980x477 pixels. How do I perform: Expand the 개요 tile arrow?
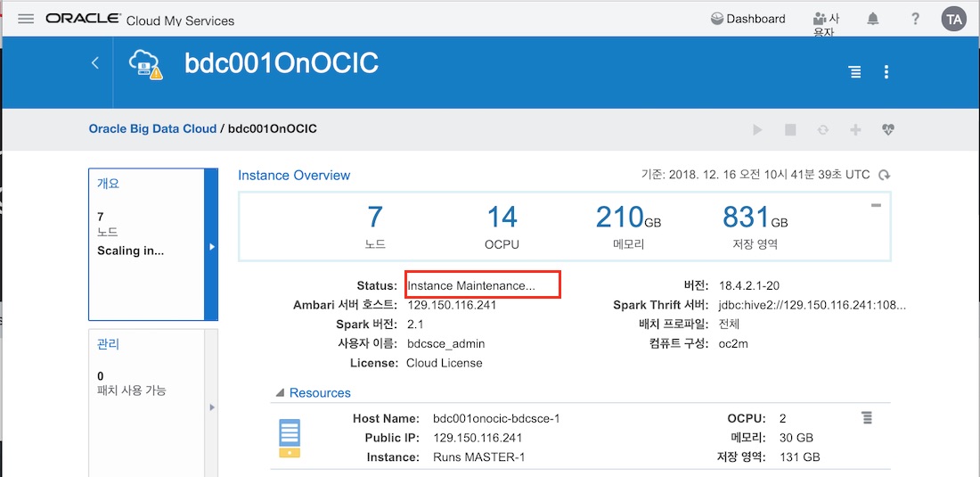211,246
